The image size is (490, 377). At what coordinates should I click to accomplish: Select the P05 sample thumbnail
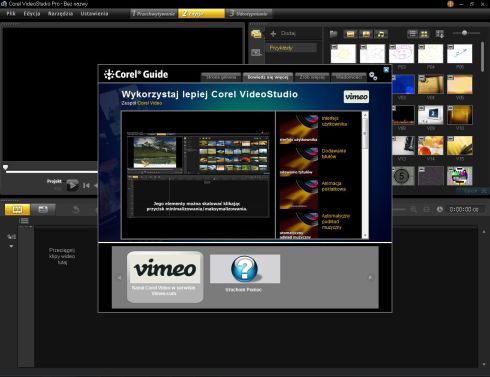click(460, 53)
